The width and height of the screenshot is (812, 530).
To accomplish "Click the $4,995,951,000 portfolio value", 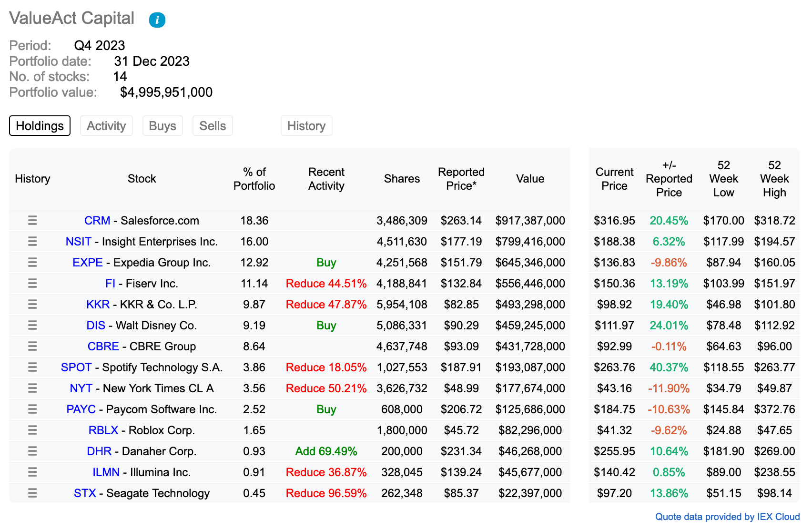I will click(x=166, y=92).
